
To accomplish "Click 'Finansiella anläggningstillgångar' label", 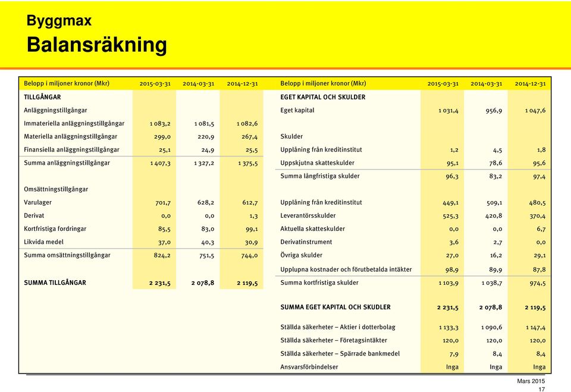I will [71, 150].
